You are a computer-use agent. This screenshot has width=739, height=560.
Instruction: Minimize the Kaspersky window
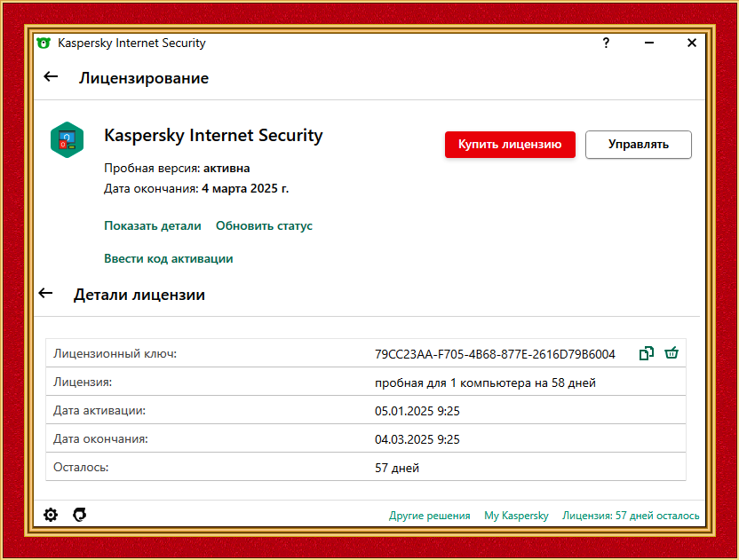click(649, 43)
